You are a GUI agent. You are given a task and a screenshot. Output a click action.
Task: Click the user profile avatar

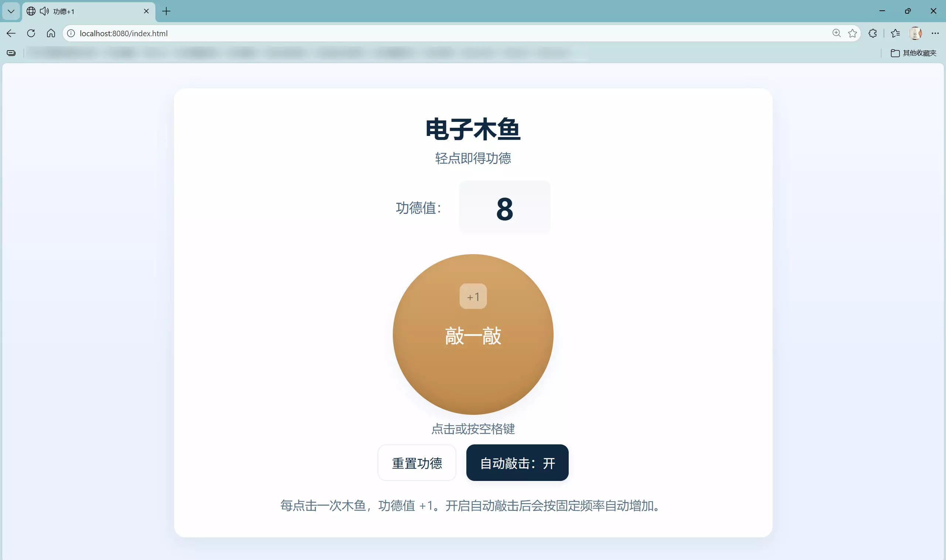[915, 33]
